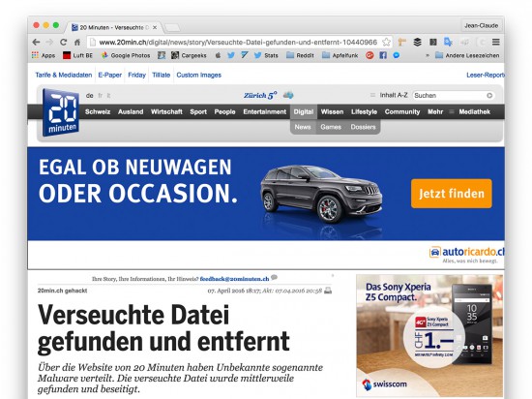This screenshot has height=399, width=532.
Task: Click the Apple logo bookmark
Action: [218, 55]
